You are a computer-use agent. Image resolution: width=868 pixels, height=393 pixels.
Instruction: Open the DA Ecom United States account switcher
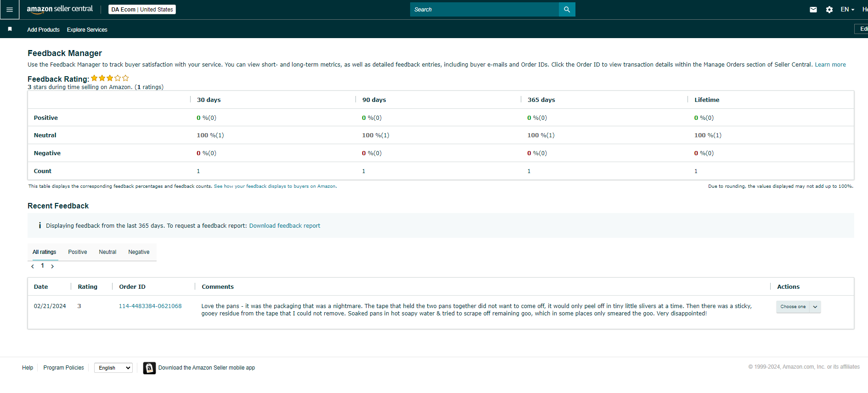(142, 10)
